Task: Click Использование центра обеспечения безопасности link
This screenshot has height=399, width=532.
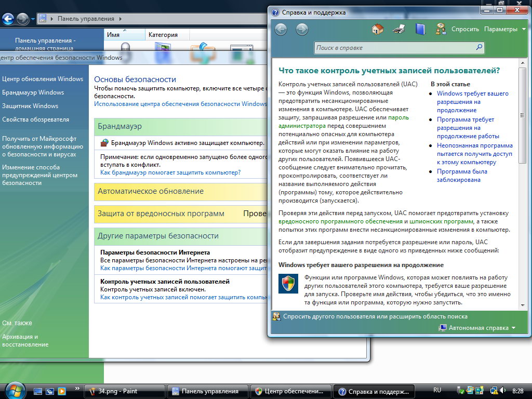Action: pos(180,104)
